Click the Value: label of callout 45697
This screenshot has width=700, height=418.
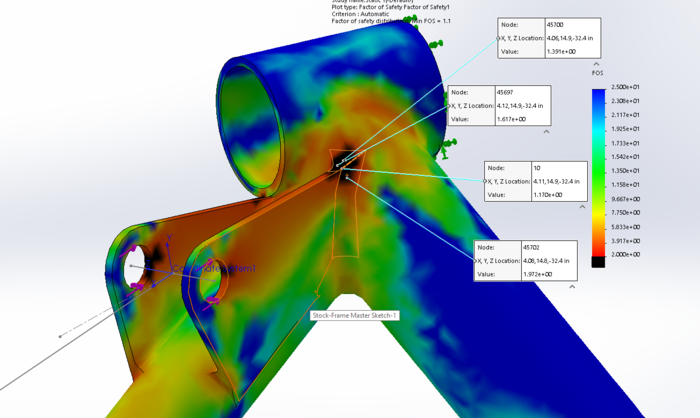point(460,119)
